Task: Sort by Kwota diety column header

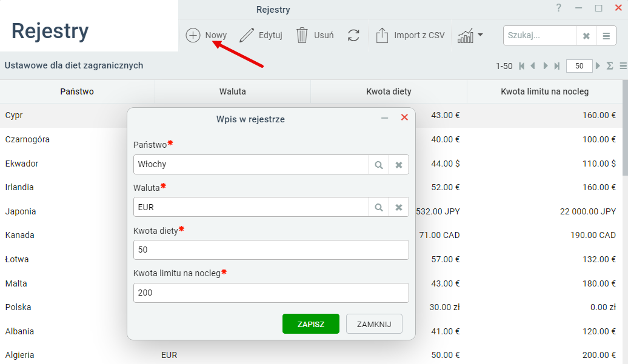Action: [x=389, y=91]
